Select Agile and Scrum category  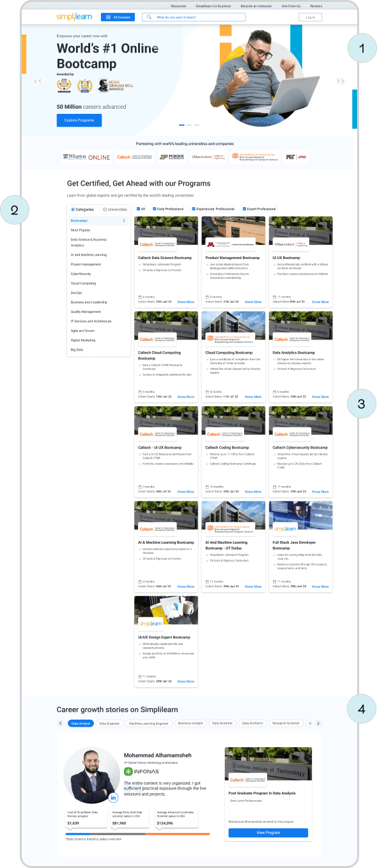point(82,331)
